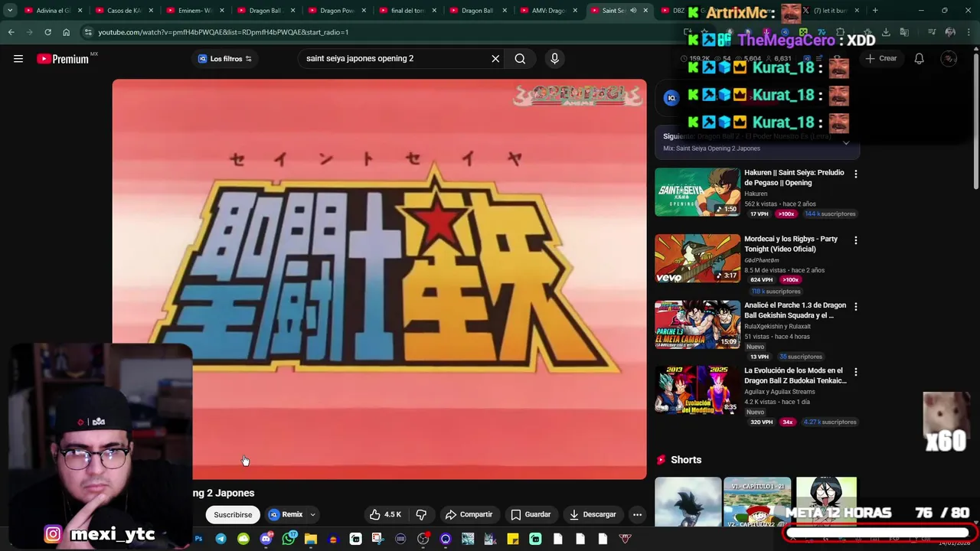This screenshot has width=980, height=551.
Task: Toggle the Los filtros extension button
Action: pyautogui.click(x=225, y=59)
